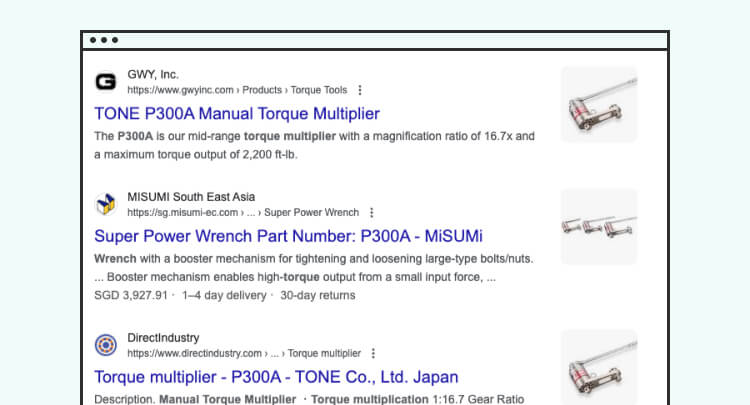Click the 30-day returns text
750x405 pixels.
(318, 296)
